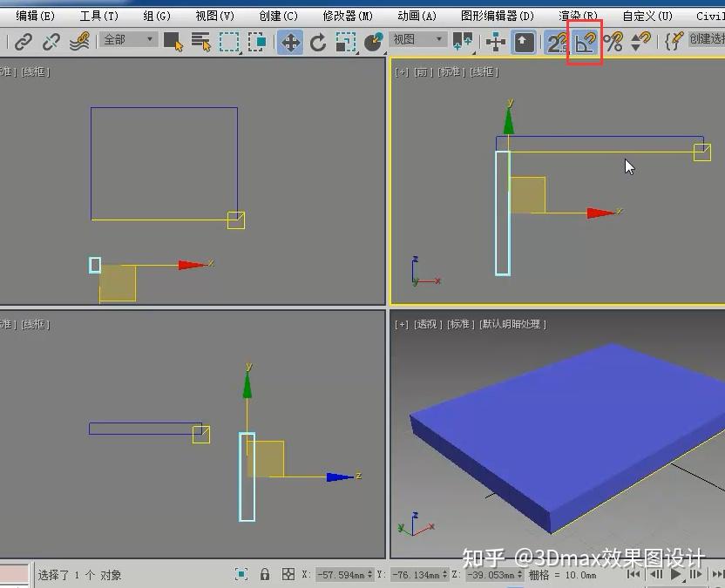Switch absolute/offset transform mode toggle
This screenshot has height=588, width=725.
click(x=290, y=575)
